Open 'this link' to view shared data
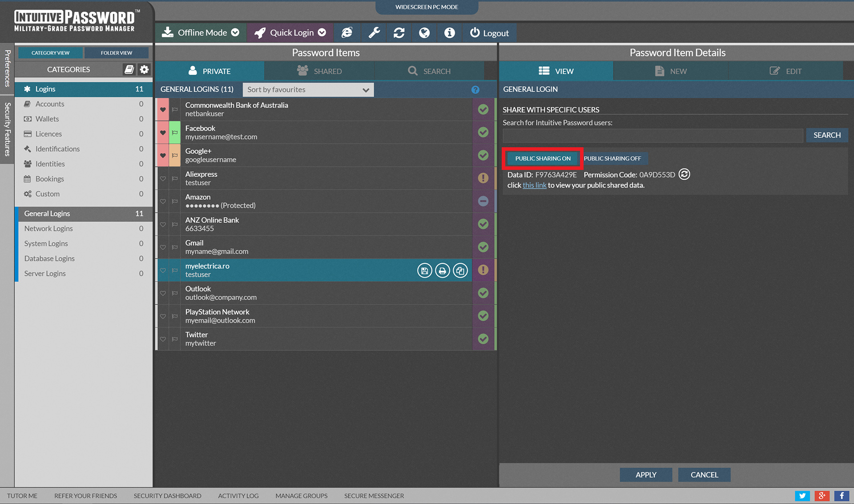This screenshot has width=854, height=504. click(534, 185)
